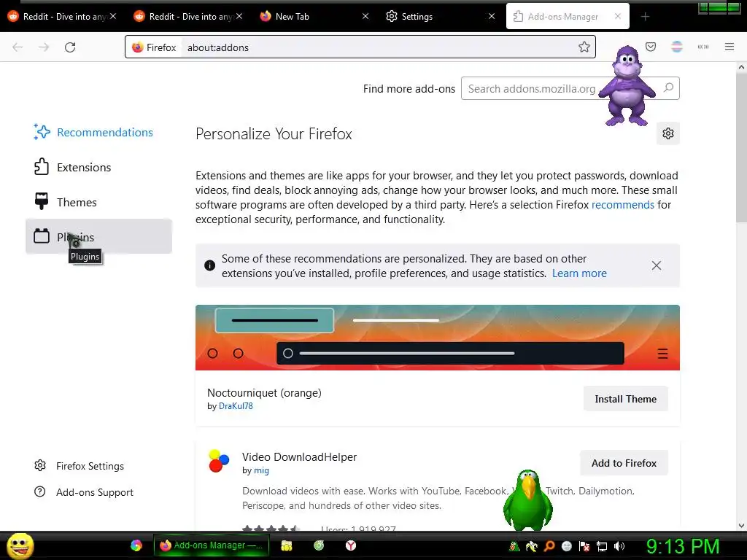747x560 pixels.
Task: Open the yellow folder taskbar icon
Action: point(286,545)
